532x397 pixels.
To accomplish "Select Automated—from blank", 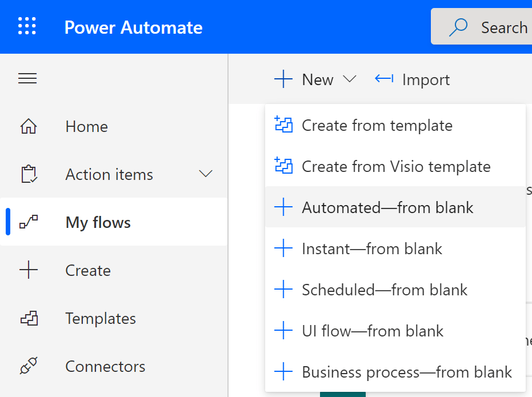I will coord(387,207).
